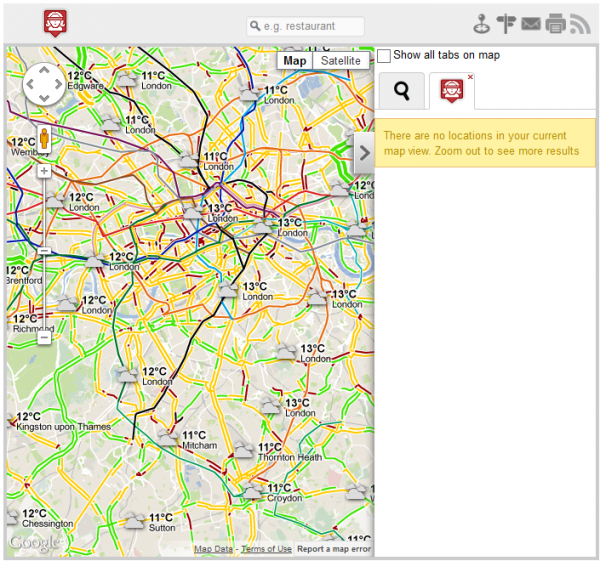Open the red guide tab in side panel
Screen dimensions: 600x561
point(452,91)
